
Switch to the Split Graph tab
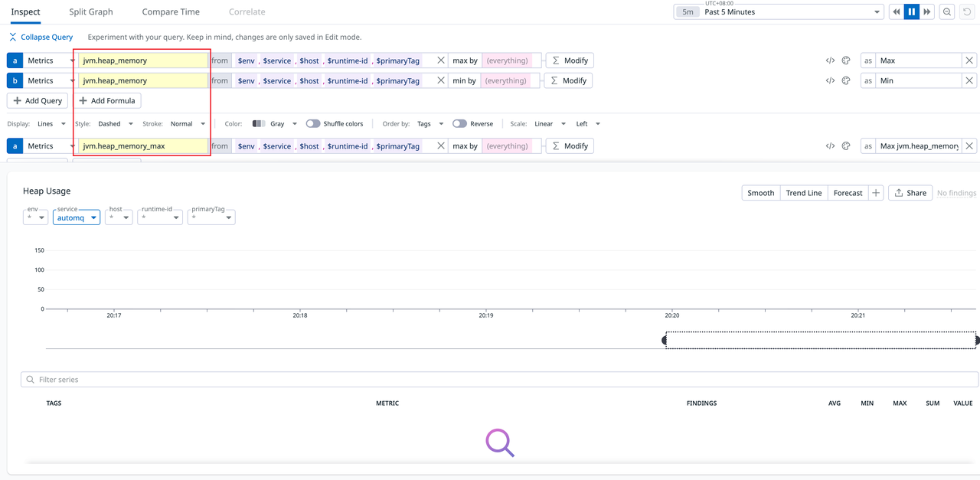coord(90,11)
